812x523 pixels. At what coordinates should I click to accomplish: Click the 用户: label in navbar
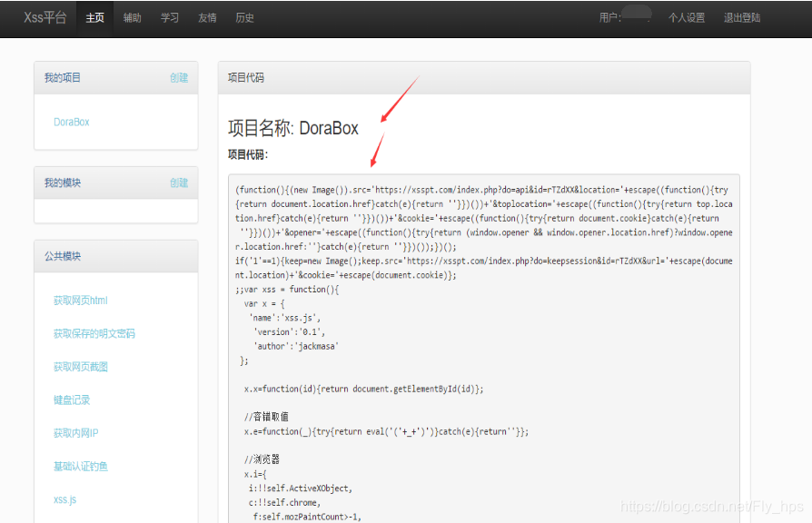point(610,18)
